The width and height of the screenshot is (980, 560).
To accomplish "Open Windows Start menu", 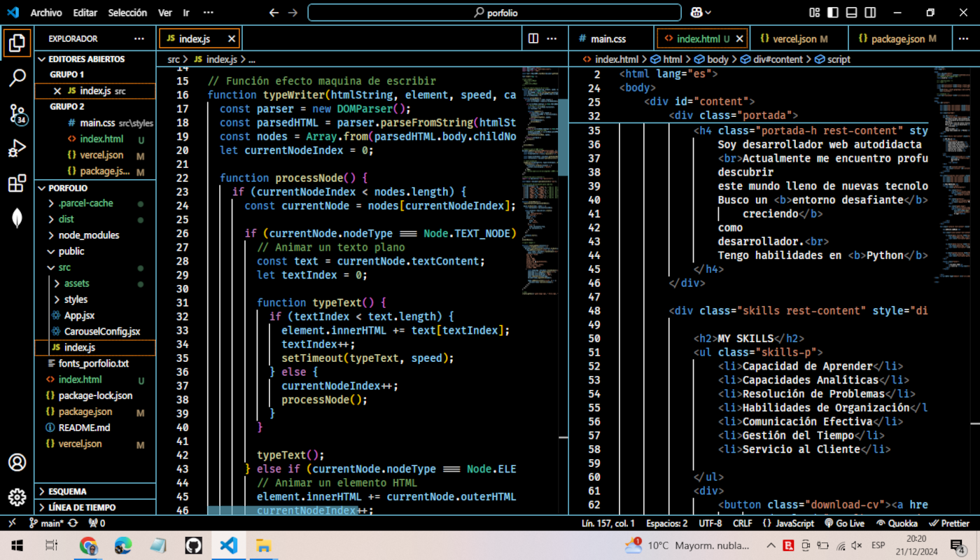I will (x=17, y=545).
